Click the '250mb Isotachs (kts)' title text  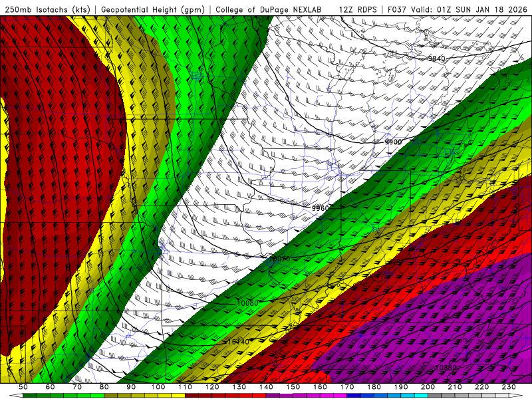point(47,9)
